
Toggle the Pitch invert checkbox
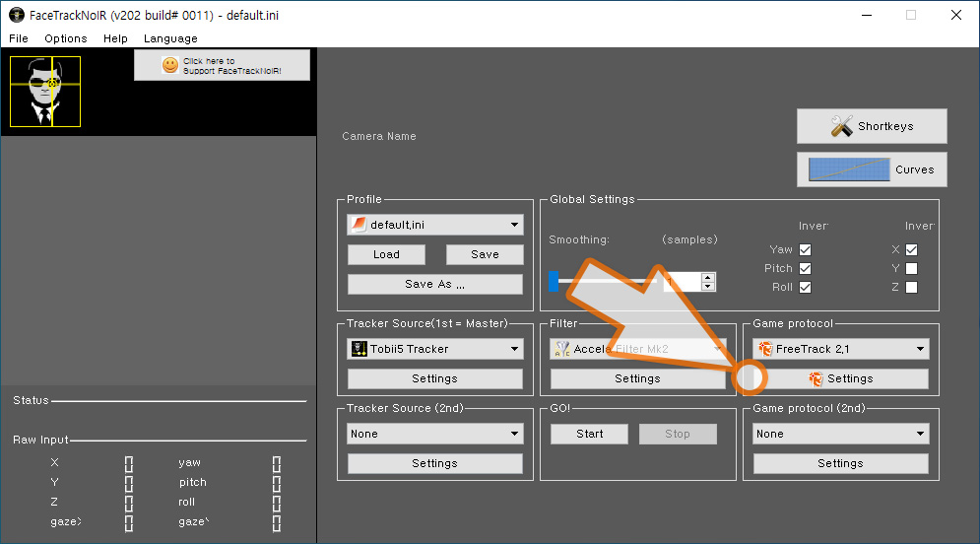[x=805, y=268]
